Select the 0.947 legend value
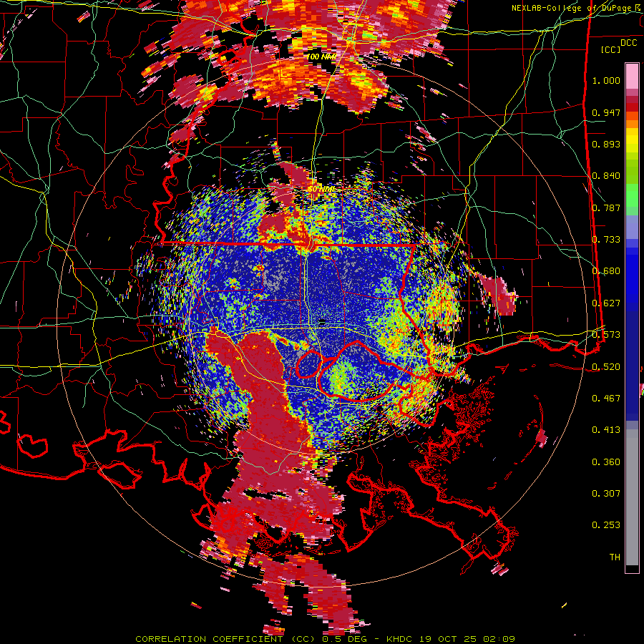This screenshot has height=644, width=644. click(x=606, y=112)
